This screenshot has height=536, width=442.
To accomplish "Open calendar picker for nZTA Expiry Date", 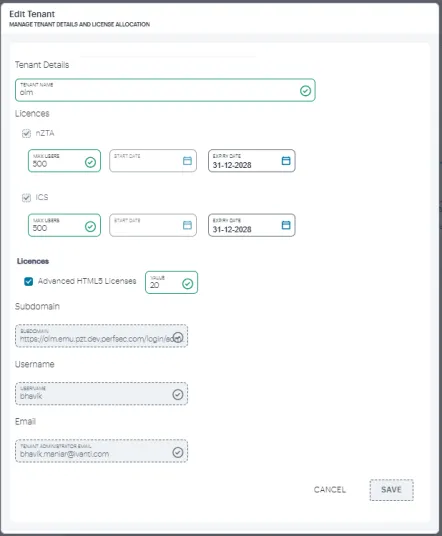I will pos(286,161).
